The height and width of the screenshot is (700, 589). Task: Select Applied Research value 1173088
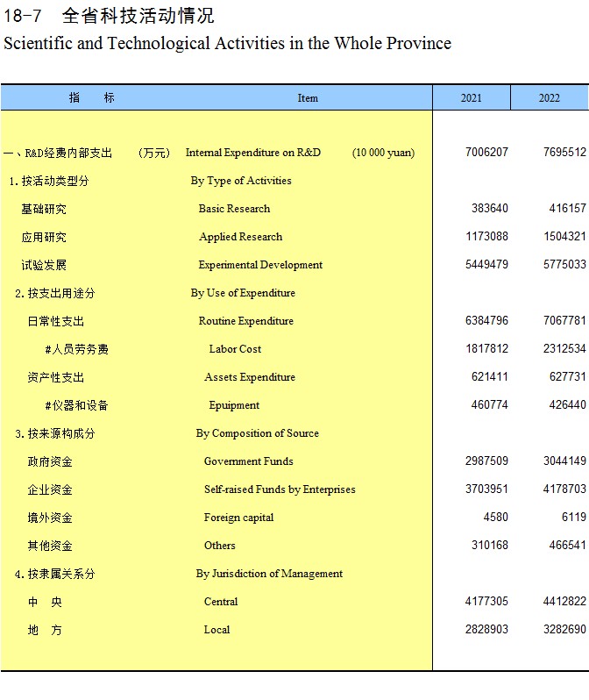pyautogui.click(x=486, y=237)
